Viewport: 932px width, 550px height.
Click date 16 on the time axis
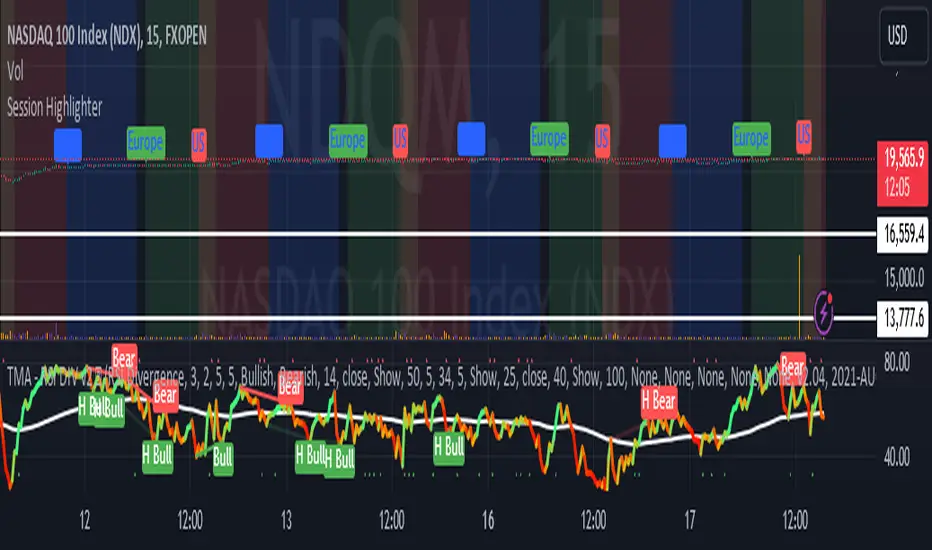(488, 521)
